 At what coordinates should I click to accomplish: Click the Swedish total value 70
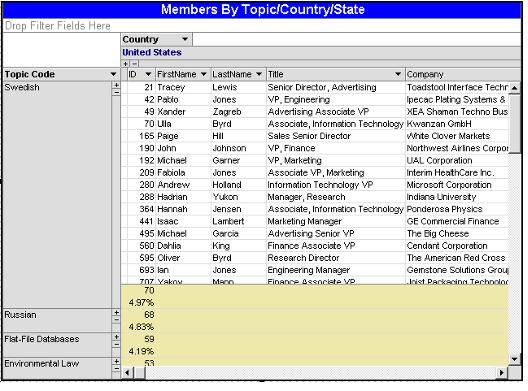coord(149,290)
